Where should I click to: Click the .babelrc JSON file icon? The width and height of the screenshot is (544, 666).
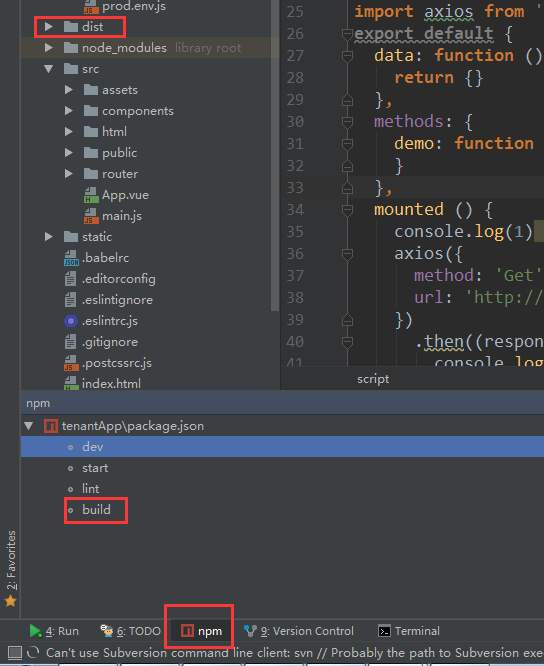(71, 258)
